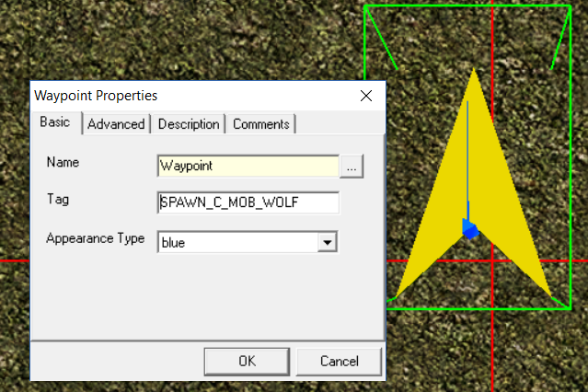Click the Name input field
This screenshot has width=588, height=392.
coord(248,166)
